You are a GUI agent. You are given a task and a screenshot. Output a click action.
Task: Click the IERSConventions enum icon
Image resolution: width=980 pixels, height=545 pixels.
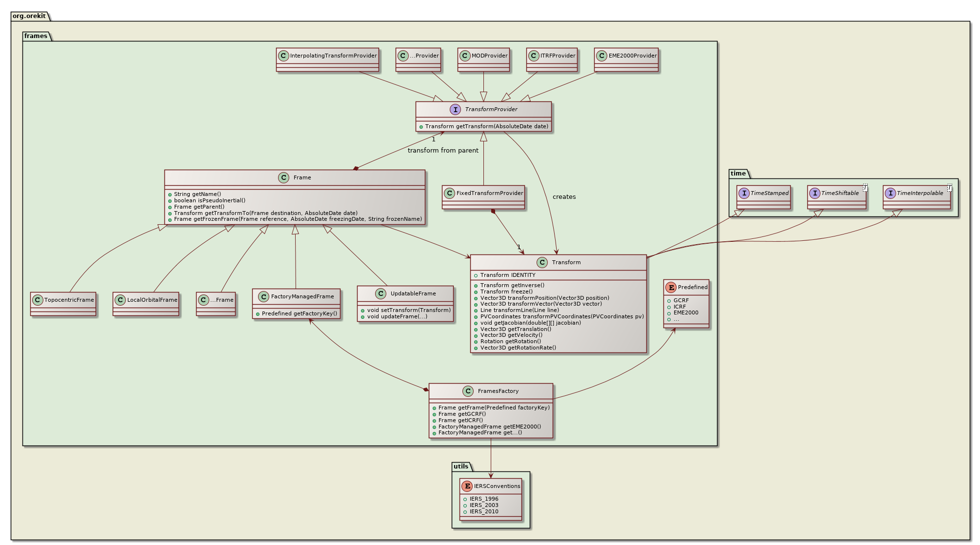[x=467, y=486]
